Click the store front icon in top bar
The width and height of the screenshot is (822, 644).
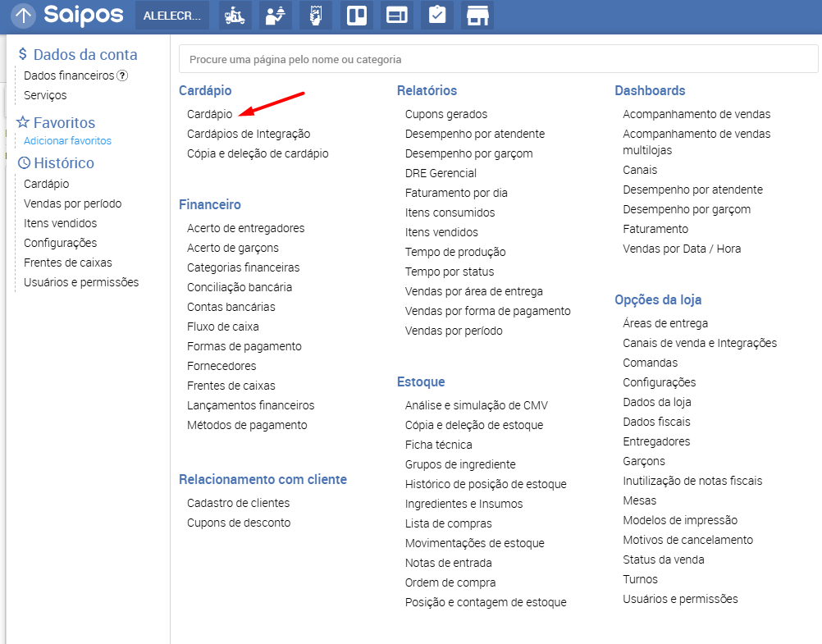click(x=476, y=16)
